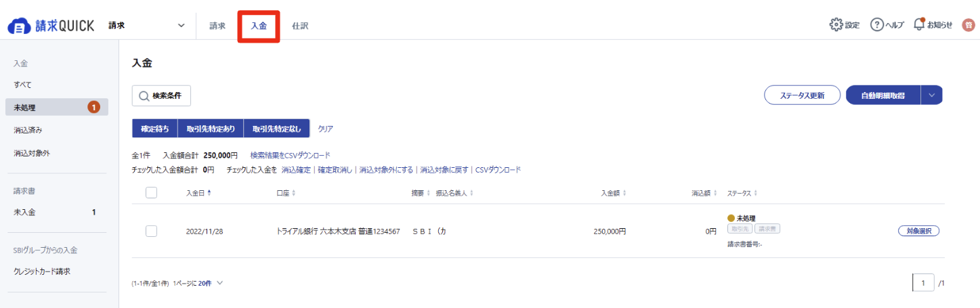The width and height of the screenshot is (980, 308).
Task: Toggle the 確定待ち filter
Action: coord(154,128)
